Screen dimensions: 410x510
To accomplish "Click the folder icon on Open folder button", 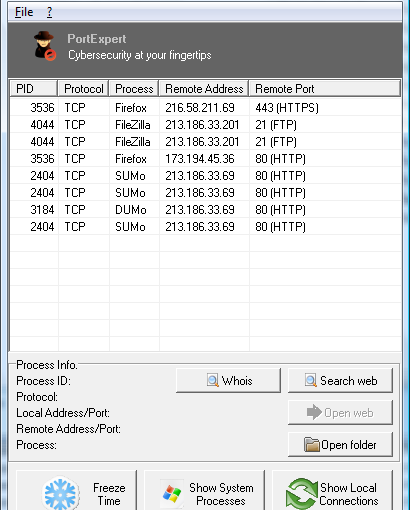I will 312,445.
